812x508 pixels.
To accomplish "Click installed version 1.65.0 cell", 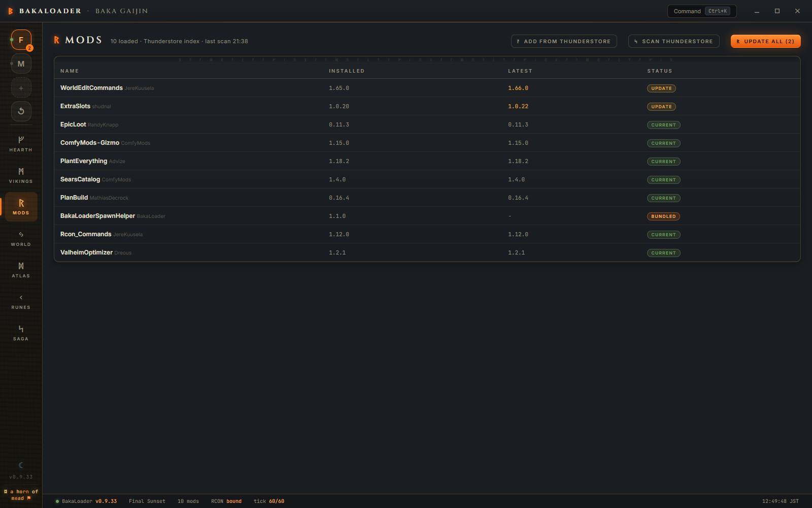I will (x=339, y=88).
